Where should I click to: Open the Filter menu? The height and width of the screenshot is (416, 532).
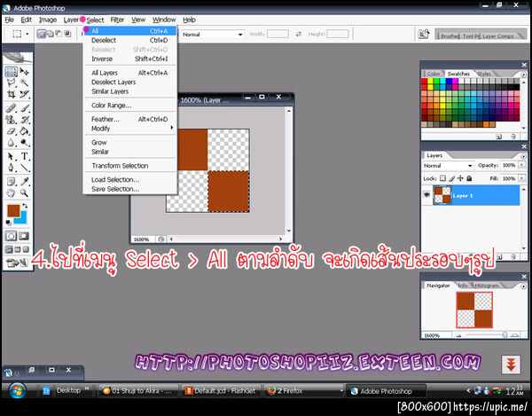tap(117, 20)
